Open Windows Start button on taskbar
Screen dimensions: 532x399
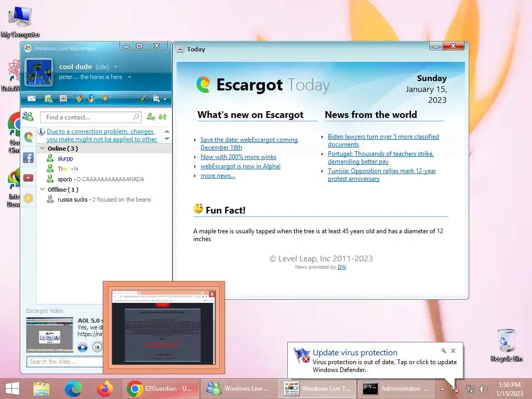(12, 389)
